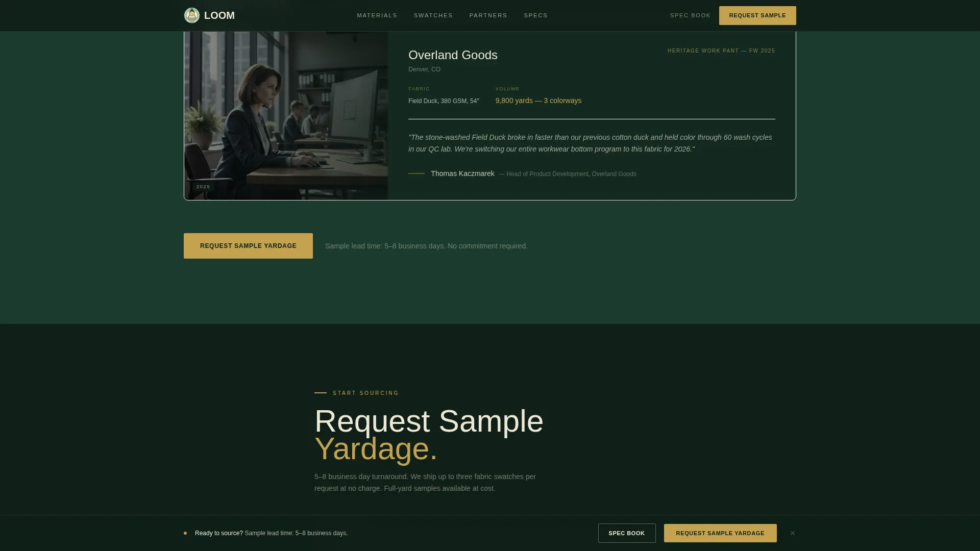The height and width of the screenshot is (551, 980).
Task: Click the LOOM logo emblem icon
Action: (x=192, y=15)
